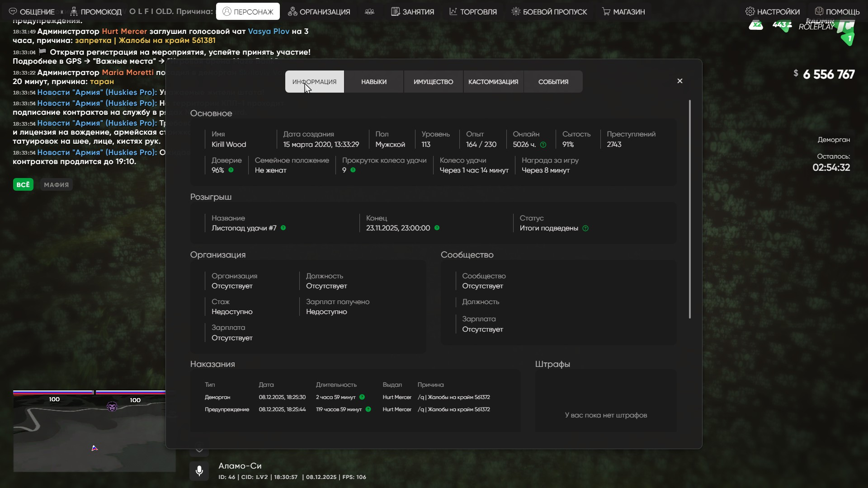Open the НАВЫКИ tab
Viewport: 868px width, 488px height.
point(373,82)
